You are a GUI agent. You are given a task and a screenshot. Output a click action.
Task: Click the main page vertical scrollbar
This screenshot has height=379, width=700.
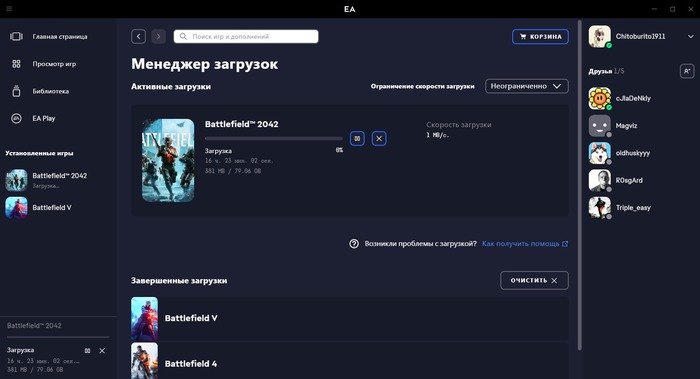coord(580,185)
